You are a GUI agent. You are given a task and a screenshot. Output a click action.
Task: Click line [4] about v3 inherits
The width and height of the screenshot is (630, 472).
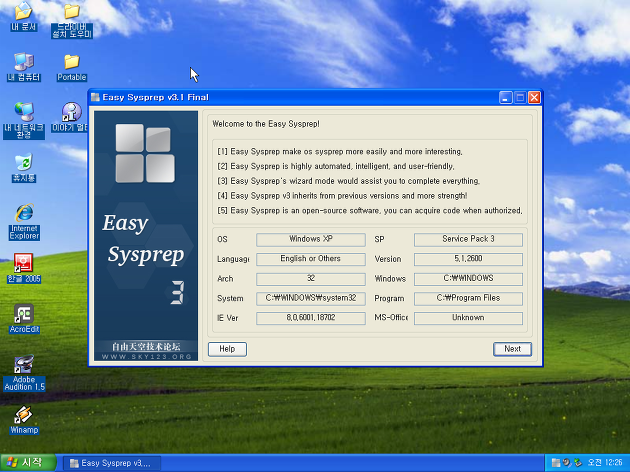pyautogui.click(x=342, y=196)
